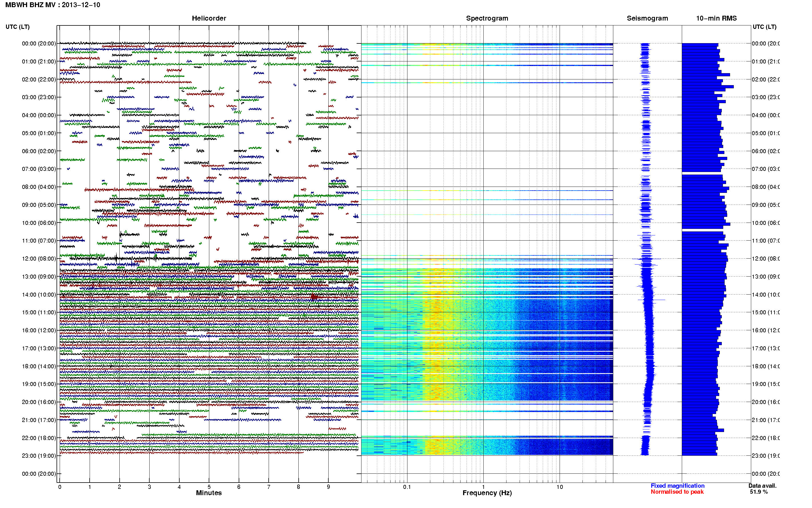Click the left axis label 07:00 (03:00)
This screenshot has height=508, width=812.
[39, 169]
